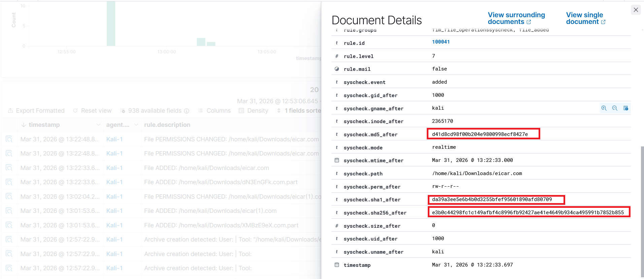This screenshot has height=279, width=644.
Task: Click the syscheck.event value added
Action: (x=440, y=82)
